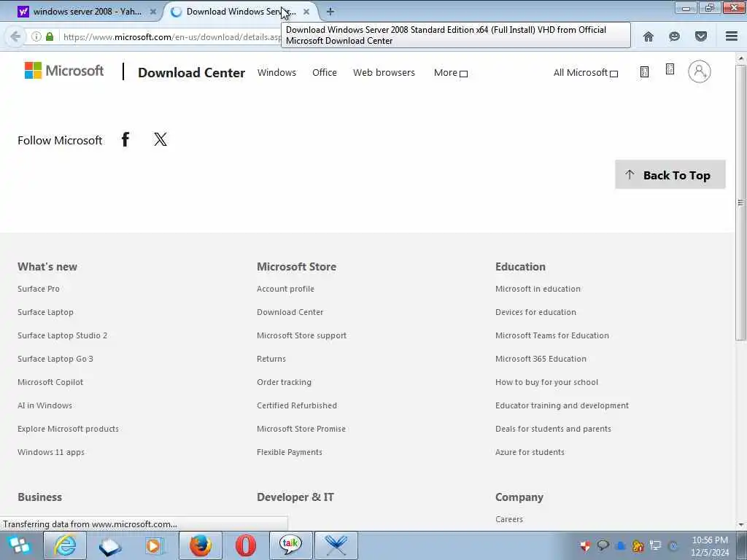Open the Flexible Payments link
Image resolution: width=747 pixels, height=560 pixels.
290,452
